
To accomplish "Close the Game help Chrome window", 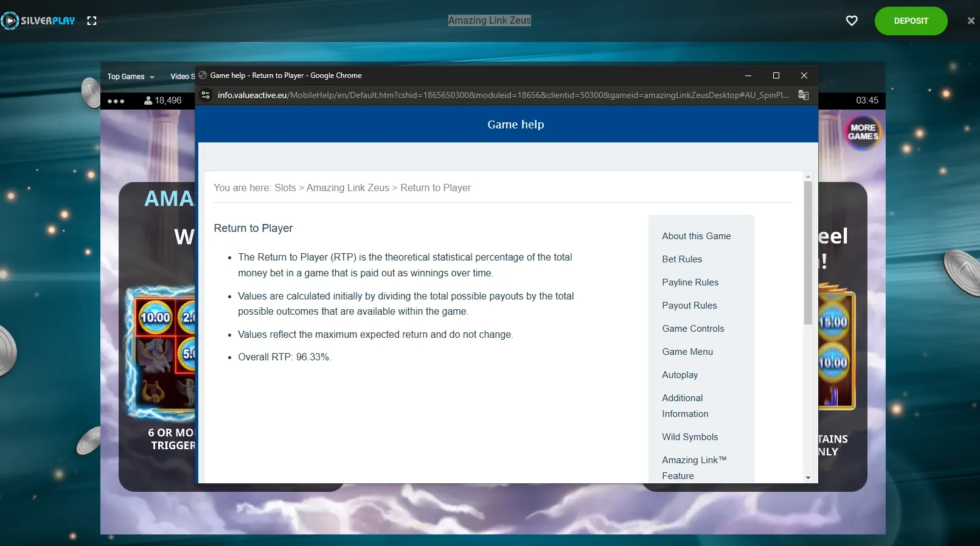I will pyautogui.click(x=804, y=75).
